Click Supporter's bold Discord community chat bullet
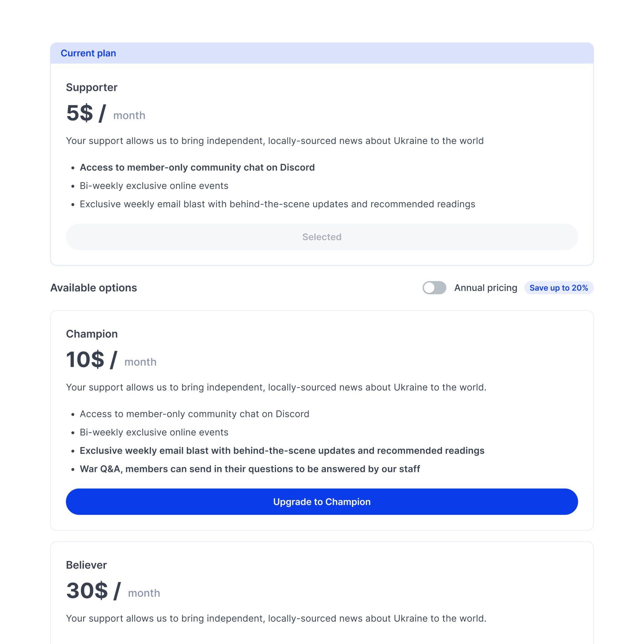The image size is (644, 644). click(x=197, y=167)
